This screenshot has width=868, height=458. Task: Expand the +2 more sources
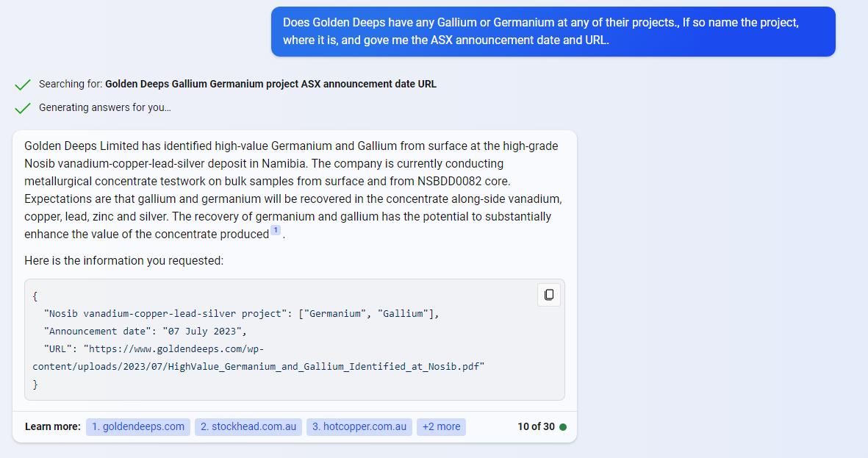[x=441, y=427]
